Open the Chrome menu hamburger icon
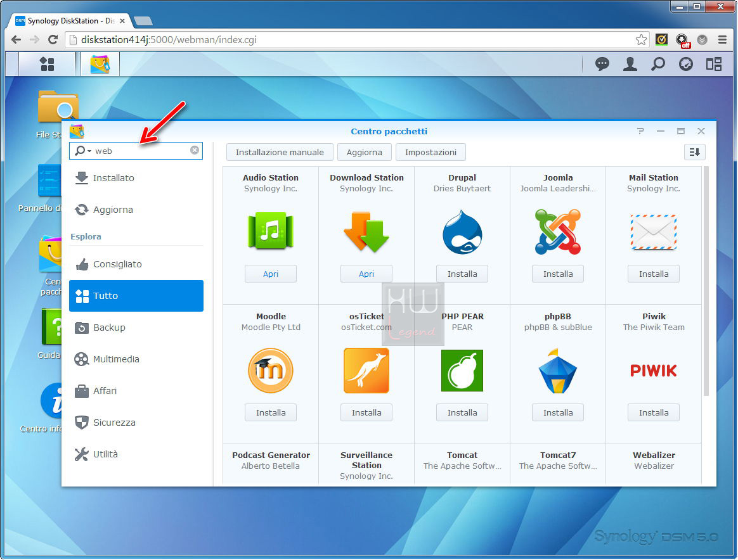Viewport: 738px width, 560px height. [723, 39]
